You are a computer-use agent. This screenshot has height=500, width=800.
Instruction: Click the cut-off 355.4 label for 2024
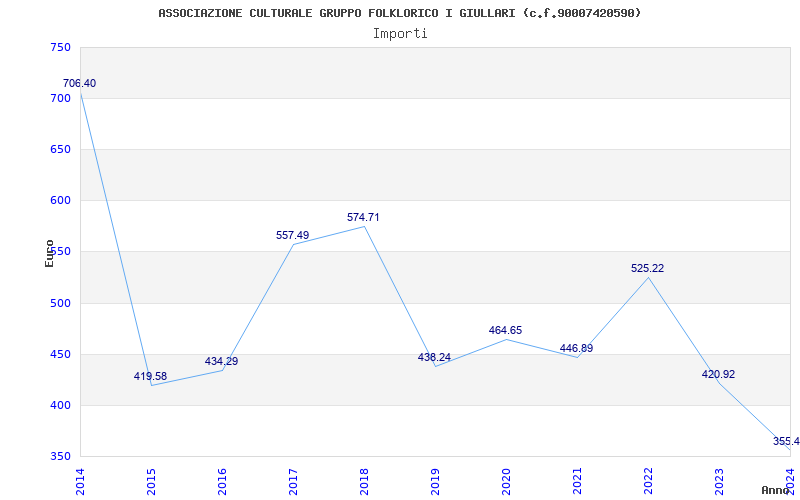786,441
